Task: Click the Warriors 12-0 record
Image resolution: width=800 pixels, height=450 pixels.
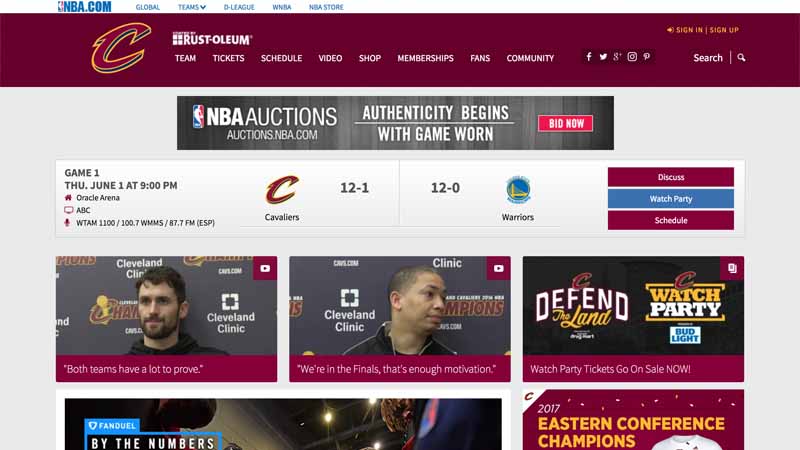Action: [445, 188]
